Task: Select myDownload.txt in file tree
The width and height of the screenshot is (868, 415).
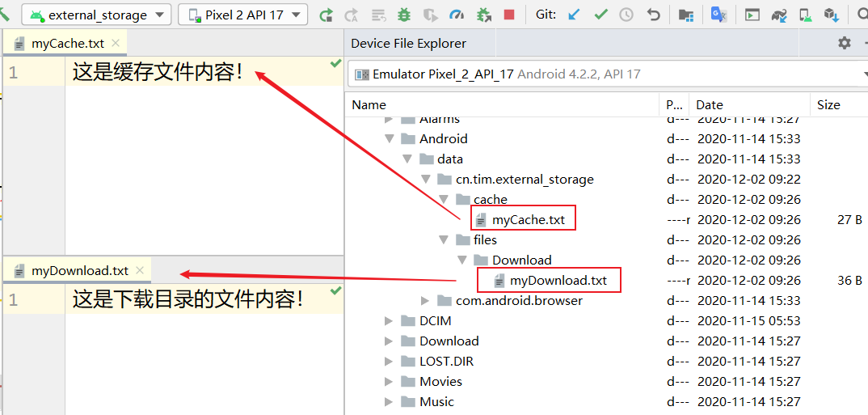Action: (558, 281)
